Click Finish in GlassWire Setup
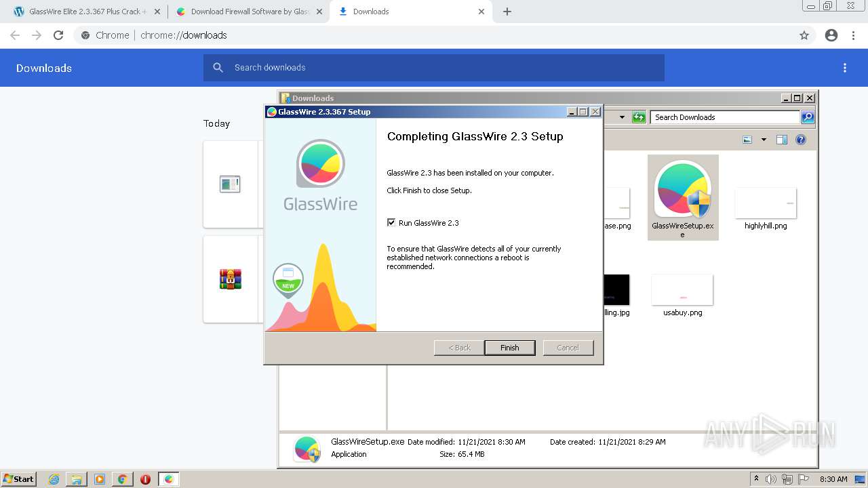868x488 pixels. (510, 348)
